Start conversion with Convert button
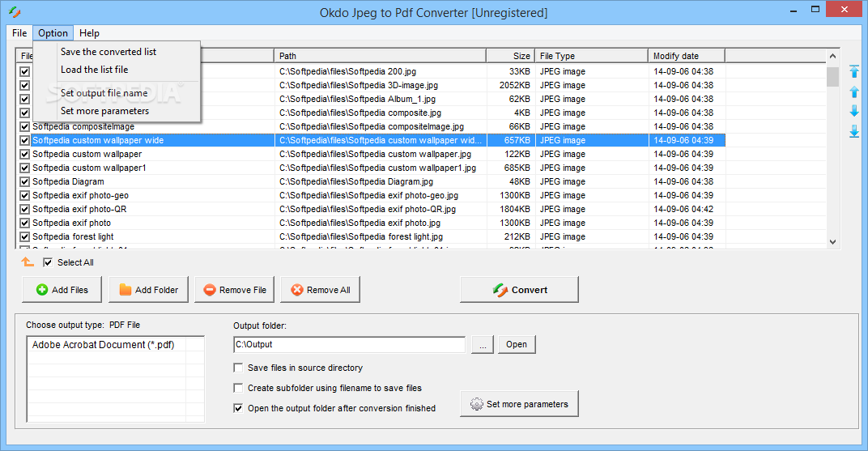Image resolution: width=868 pixels, height=451 pixels. (519, 289)
